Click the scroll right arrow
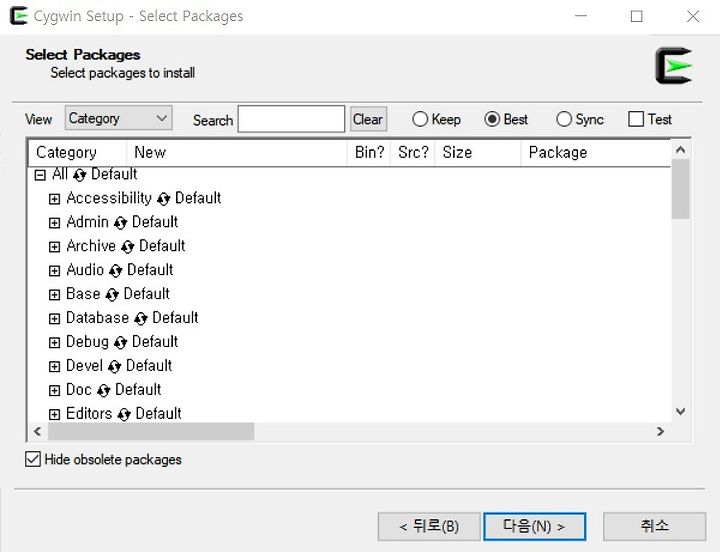 coord(660,431)
